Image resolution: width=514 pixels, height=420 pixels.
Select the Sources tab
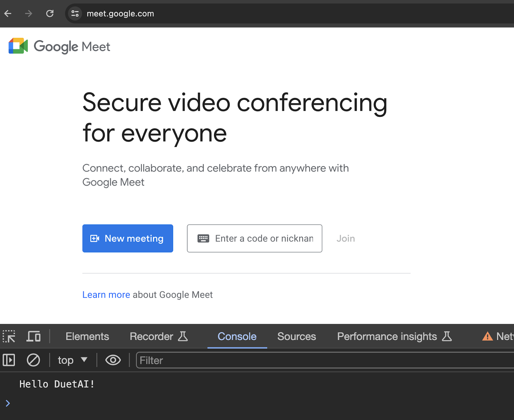pyautogui.click(x=297, y=337)
